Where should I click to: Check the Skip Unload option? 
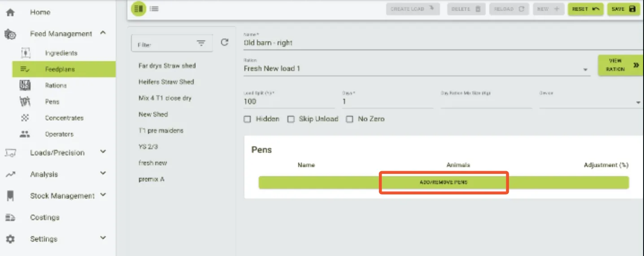tap(291, 119)
